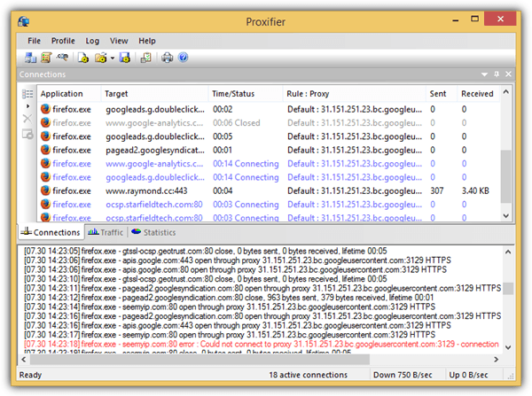Click Firefox icon in the 00:02 googleads row
The width and height of the screenshot is (532, 396).
click(45, 109)
